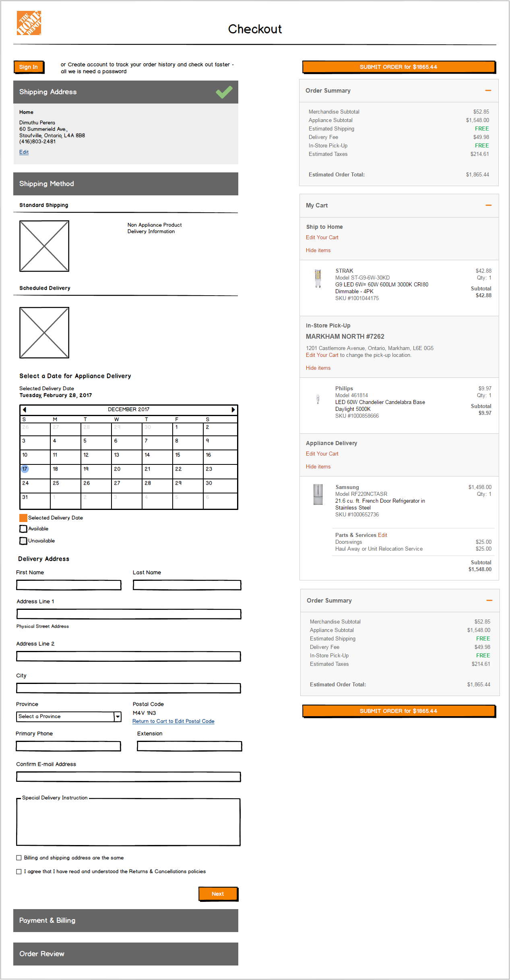The width and height of the screenshot is (510, 980).
Task: Click the Sign In button
Action: coord(29,67)
